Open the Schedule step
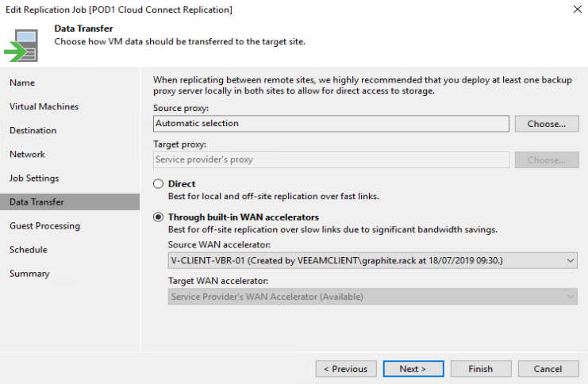The height and width of the screenshot is (384, 588). pos(29,249)
